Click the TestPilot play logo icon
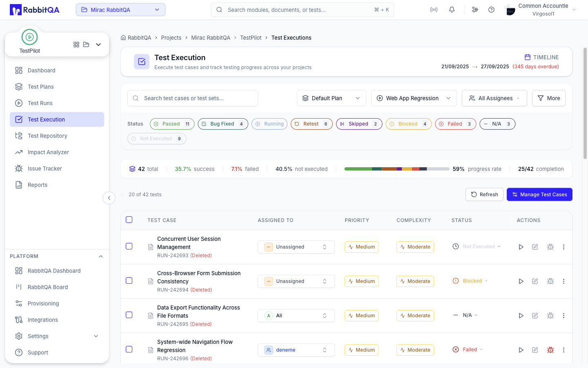 pyautogui.click(x=29, y=37)
